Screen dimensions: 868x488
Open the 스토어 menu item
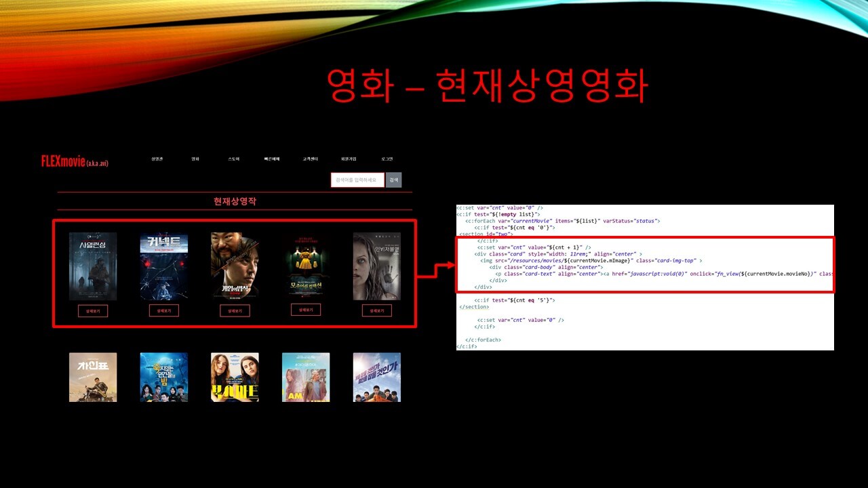pyautogui.click(x=234, y=159)
